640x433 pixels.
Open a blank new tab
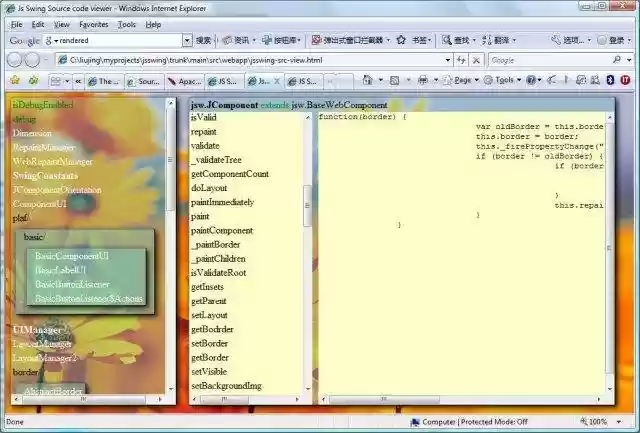pyautogui.click(x=338, y=81)
